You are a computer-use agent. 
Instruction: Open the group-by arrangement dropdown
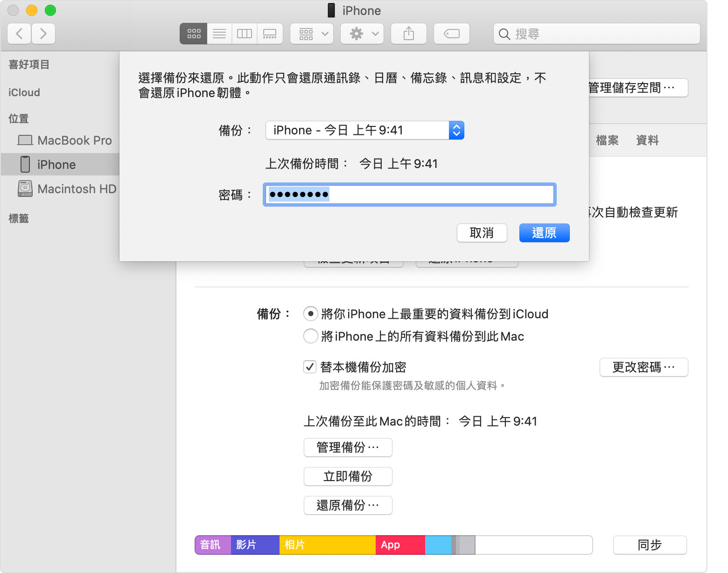point(312,34)
